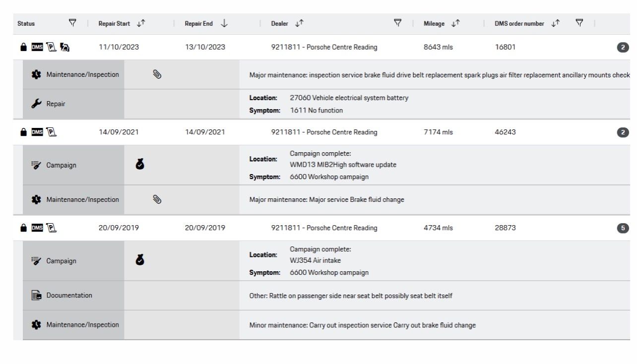Sort by Repair Start date
This screenshot has width=637, height=364.
point(143,23)
